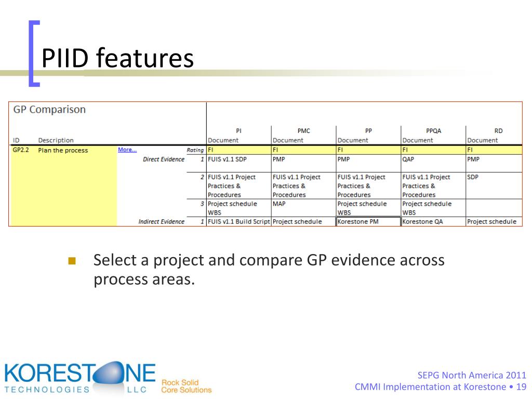Image resolution: width=532 pixels, height=399 pixels.
Task: Select the QAP cell in the PPQA column
Action: [433, 164]
